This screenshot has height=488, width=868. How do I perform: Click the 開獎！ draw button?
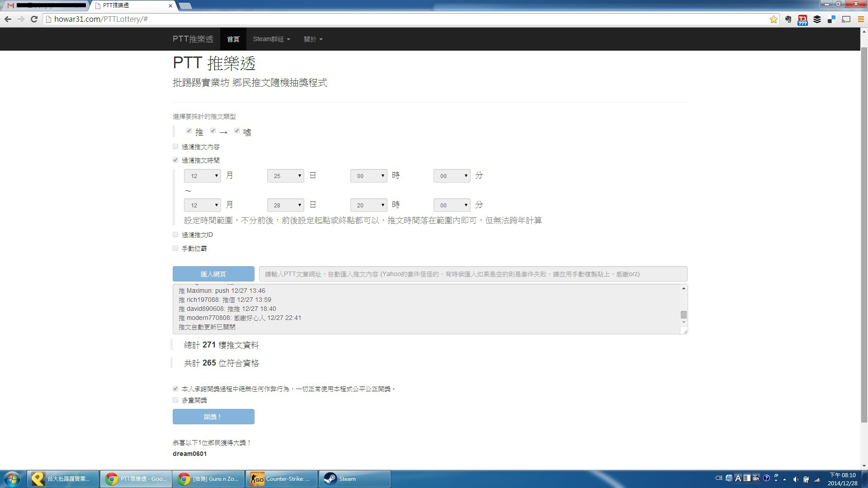(213, 417)
